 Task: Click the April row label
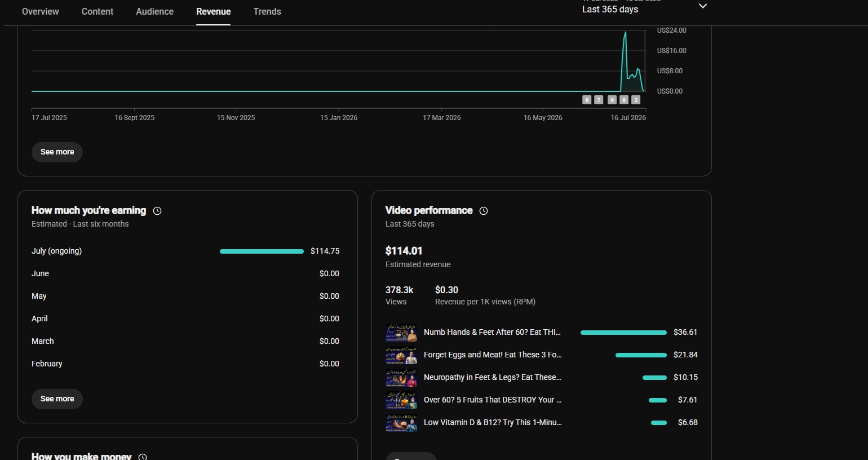(x=39, y=319)
